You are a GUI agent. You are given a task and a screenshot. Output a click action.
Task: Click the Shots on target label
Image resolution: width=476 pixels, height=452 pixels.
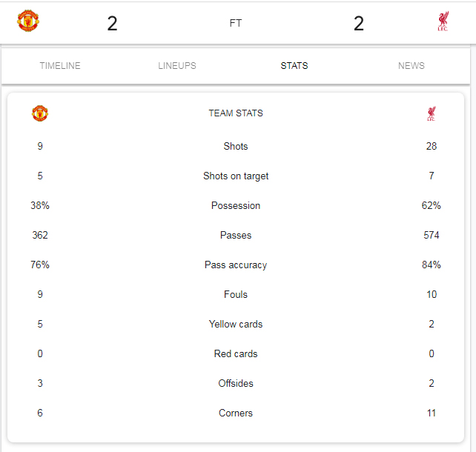coord(236,176)
